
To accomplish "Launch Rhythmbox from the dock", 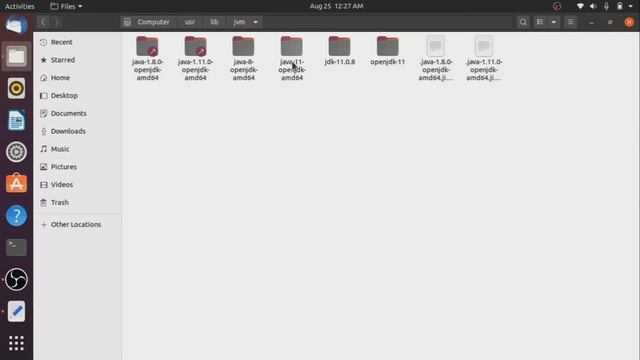I will tap(16, 88).
